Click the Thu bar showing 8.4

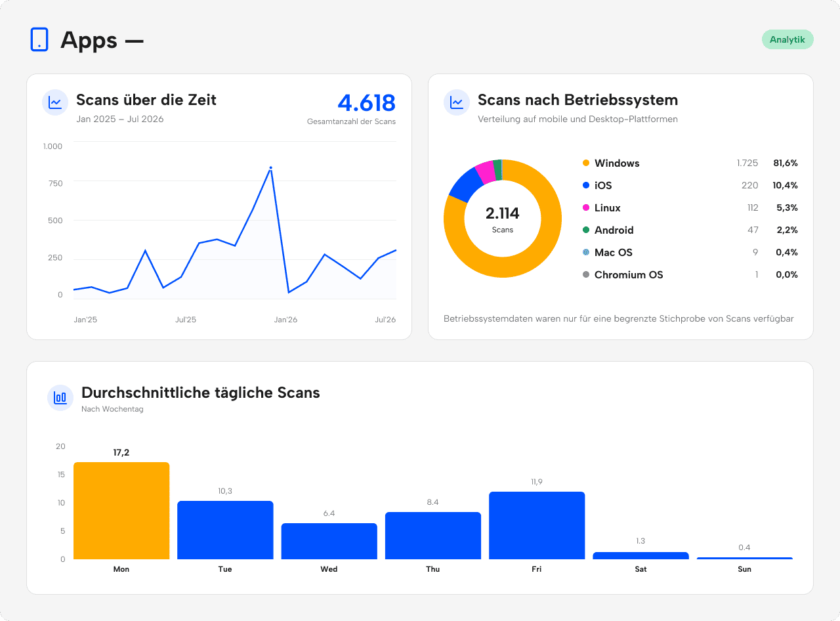pyautogui.click(x=433, y=536)
